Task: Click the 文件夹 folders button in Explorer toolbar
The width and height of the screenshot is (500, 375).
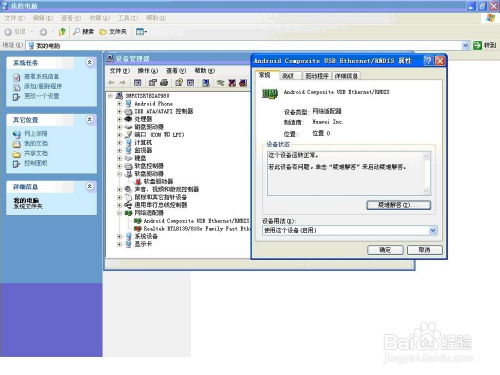Action: pos(113,32)
